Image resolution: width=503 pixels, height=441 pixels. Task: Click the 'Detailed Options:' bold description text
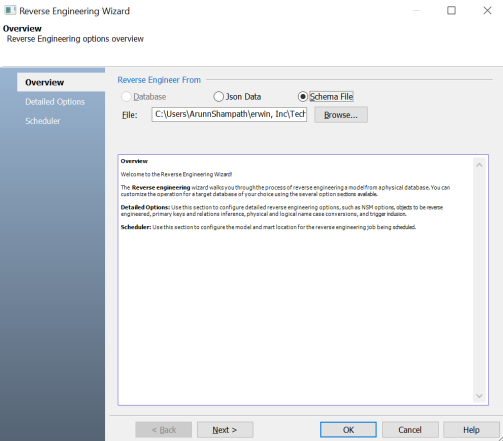145,207
